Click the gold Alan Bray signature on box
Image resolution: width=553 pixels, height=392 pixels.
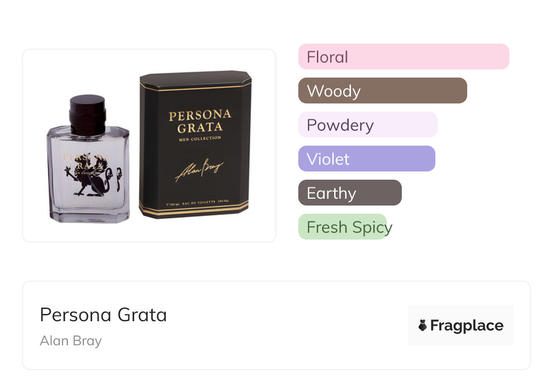point(199,170)
